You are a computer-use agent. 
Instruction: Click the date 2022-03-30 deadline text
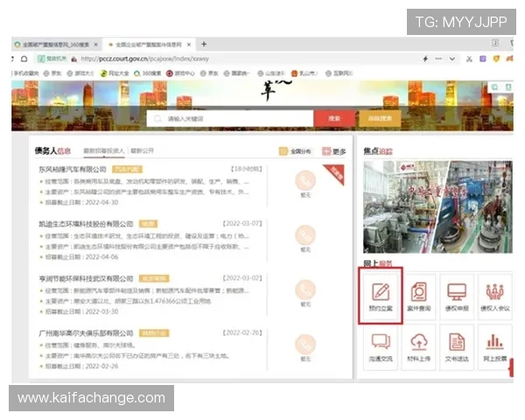point(101,311)
